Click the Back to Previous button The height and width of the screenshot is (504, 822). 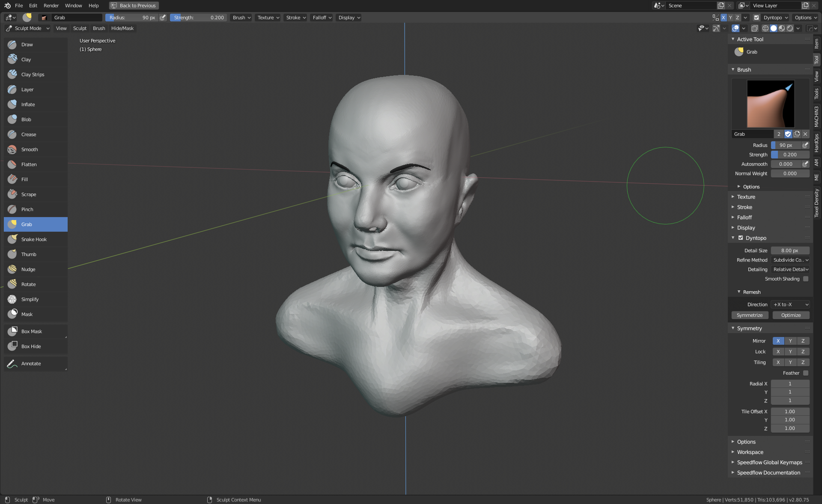[x=134, y=6]
